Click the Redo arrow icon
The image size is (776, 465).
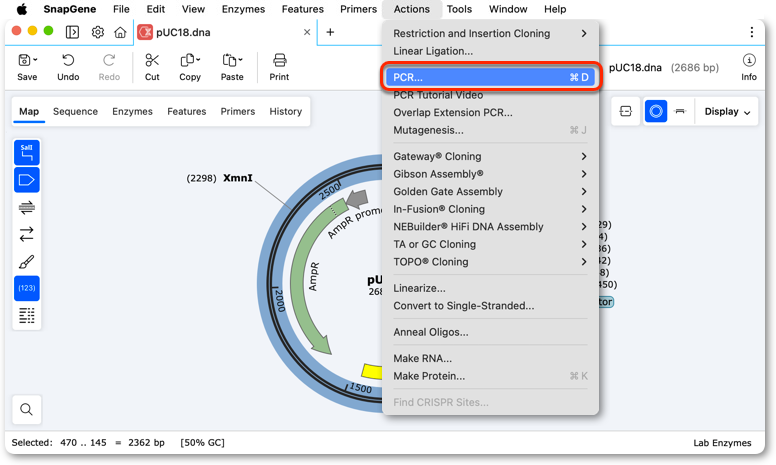(109, 60)
